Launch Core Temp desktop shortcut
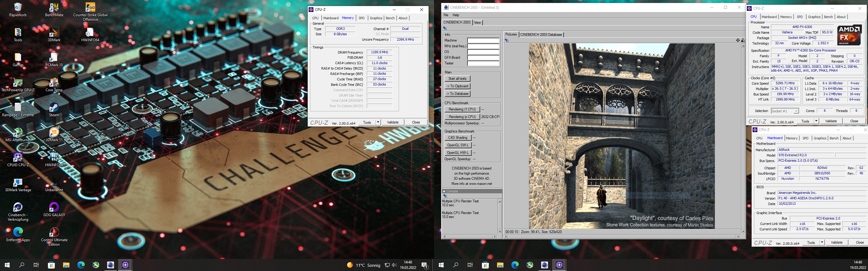This screenshot has width=868, height=271. point(54,85)
